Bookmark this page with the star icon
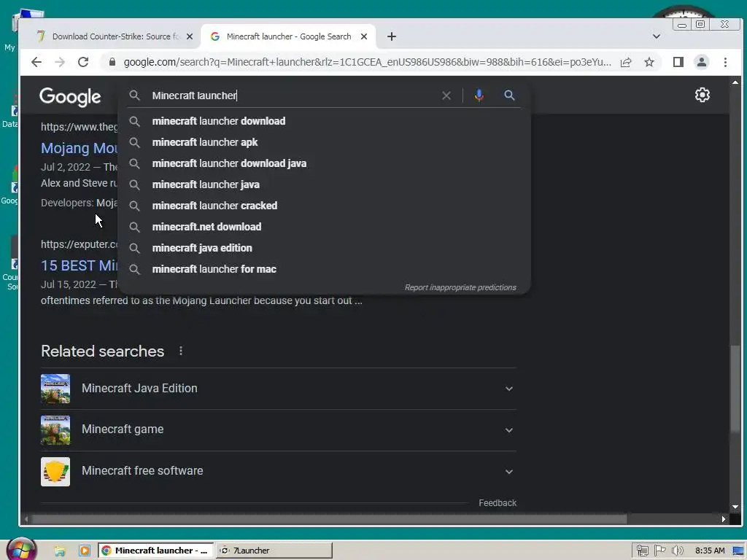The image size is (747, 560). point(649,62)
